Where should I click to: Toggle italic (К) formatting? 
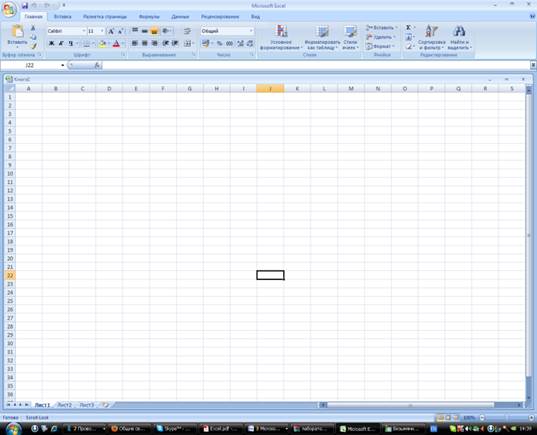tap(61, 44)
